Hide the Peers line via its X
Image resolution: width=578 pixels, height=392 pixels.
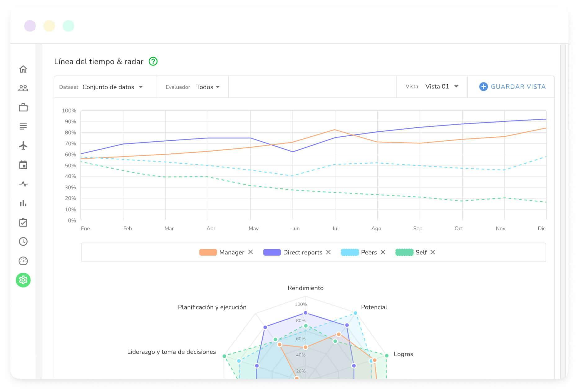coord(384,252)
